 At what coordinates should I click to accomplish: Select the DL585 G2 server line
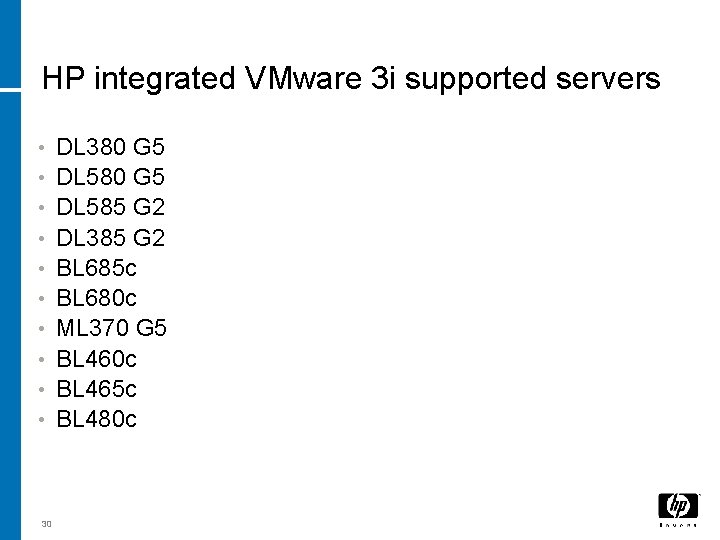click(110, 208)
